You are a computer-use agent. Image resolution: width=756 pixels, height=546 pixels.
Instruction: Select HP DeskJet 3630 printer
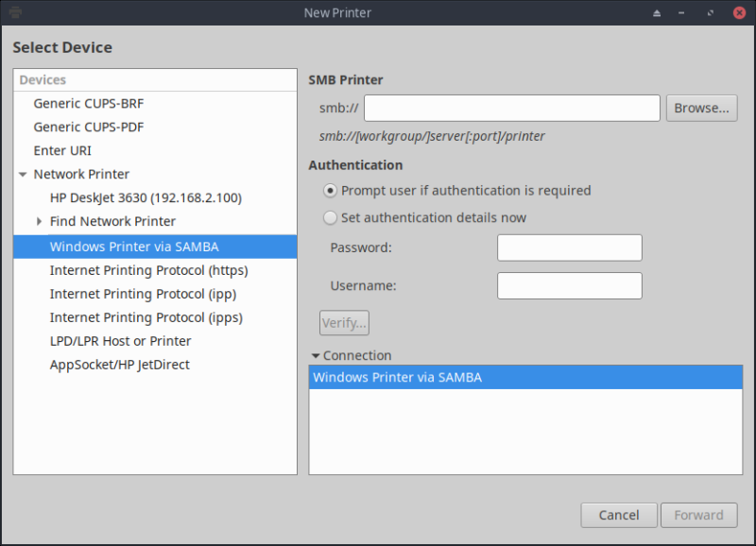coord(146,198)
